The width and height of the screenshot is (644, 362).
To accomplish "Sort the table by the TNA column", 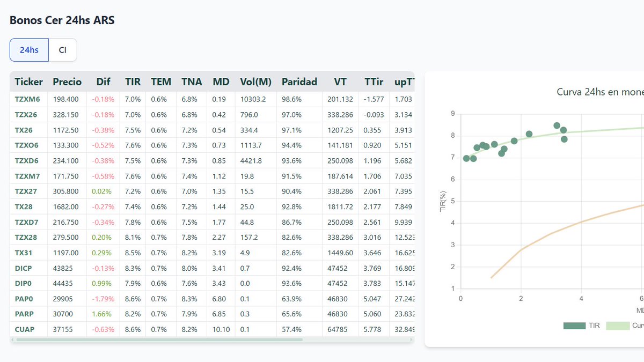I will (191, 82).
